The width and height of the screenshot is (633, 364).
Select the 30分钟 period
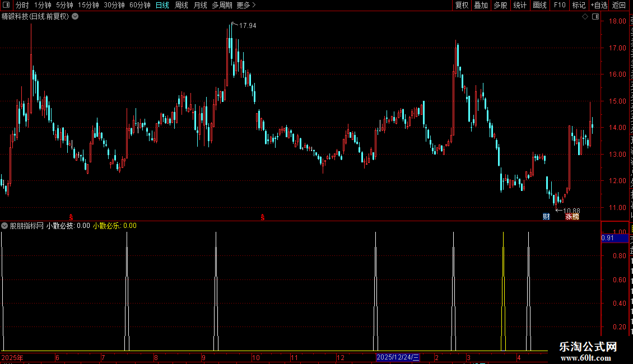pyautogui.click(x=114, y=5)
